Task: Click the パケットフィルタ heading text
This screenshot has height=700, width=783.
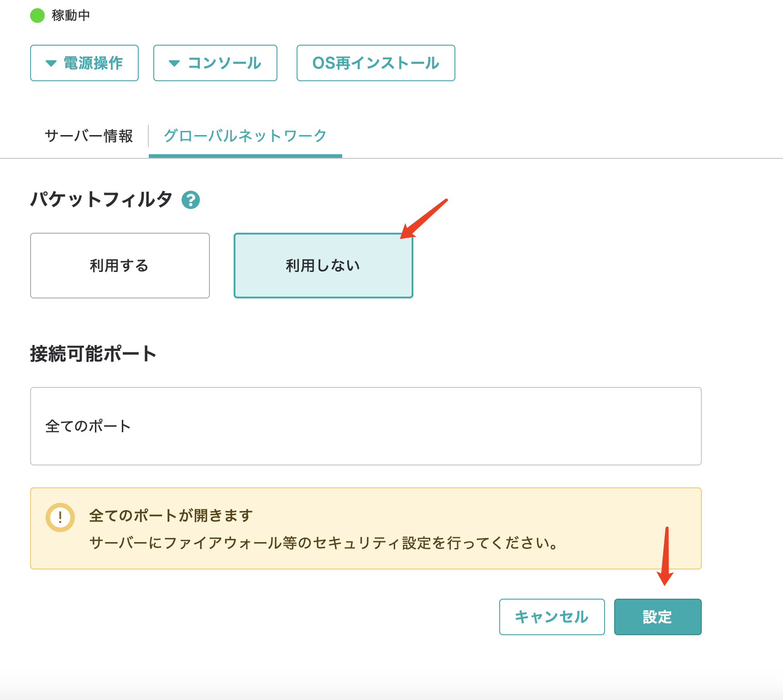Action: click(x=101, y=199)
